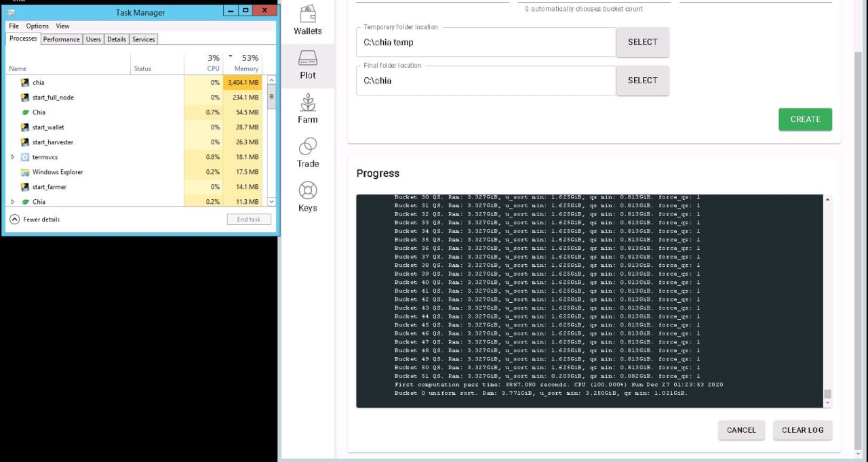This screenshot has width=868, height=462.
Task: Collapse Task Manager with Fewer details
Action: (x=35, y=219)
